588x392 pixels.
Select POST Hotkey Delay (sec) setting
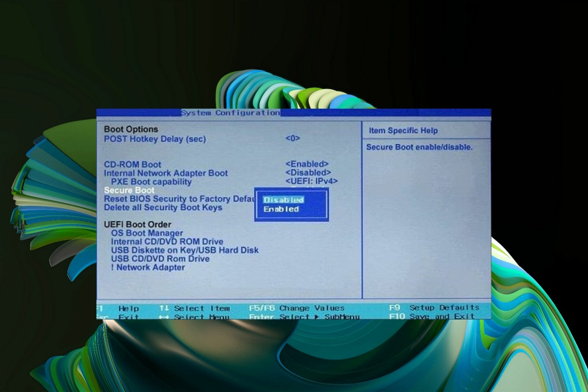click(x=155, y=139)
